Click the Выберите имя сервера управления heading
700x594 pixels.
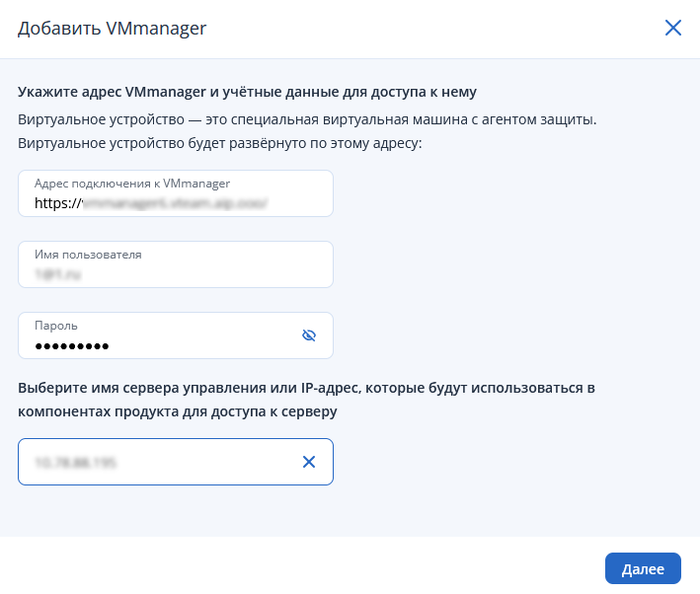click(306, 400)
